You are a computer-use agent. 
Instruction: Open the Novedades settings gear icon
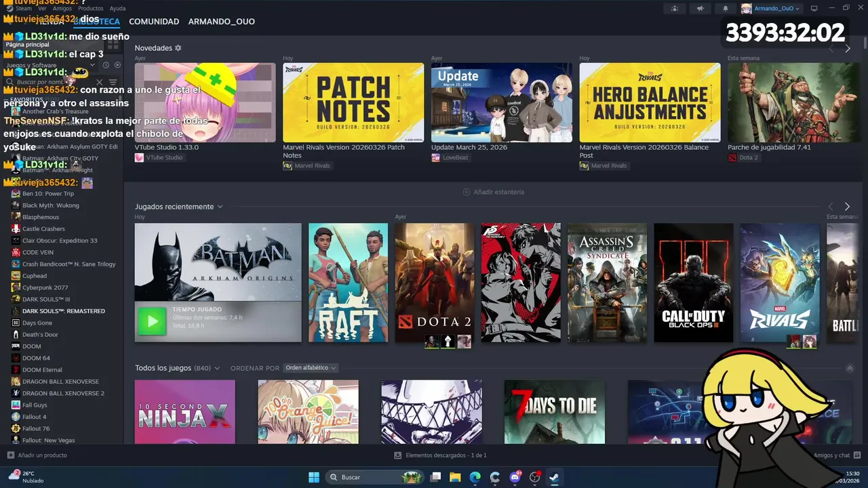pos(178,48)
